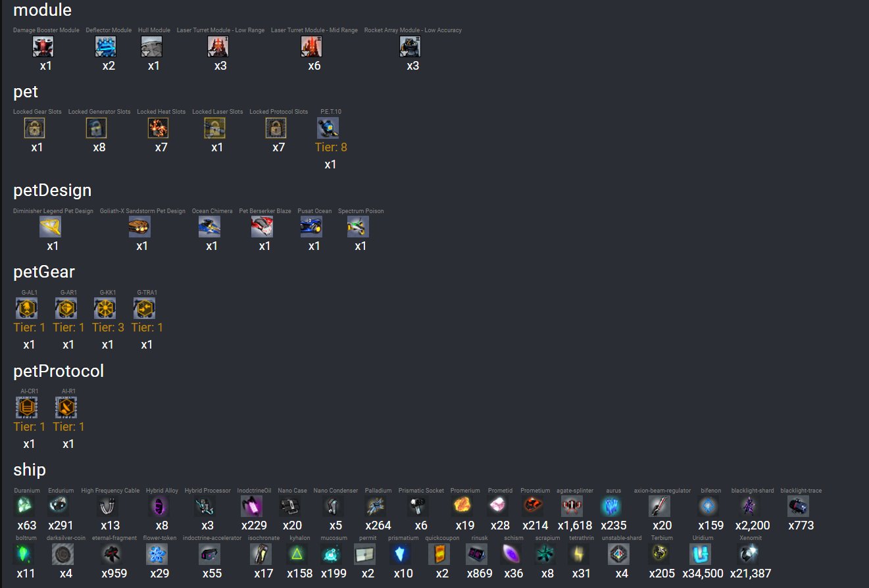Click the Uridium resource icon
The width and height of the screenshot is (869, 588).
pyautogui.click(x=700, y=554)
